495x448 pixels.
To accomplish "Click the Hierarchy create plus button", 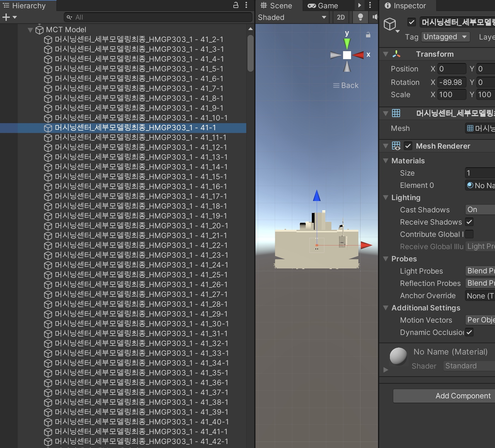I will point(6,17).
